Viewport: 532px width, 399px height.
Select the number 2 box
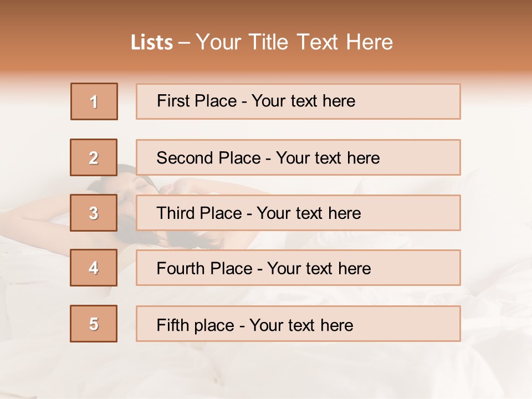pos(94,157)
